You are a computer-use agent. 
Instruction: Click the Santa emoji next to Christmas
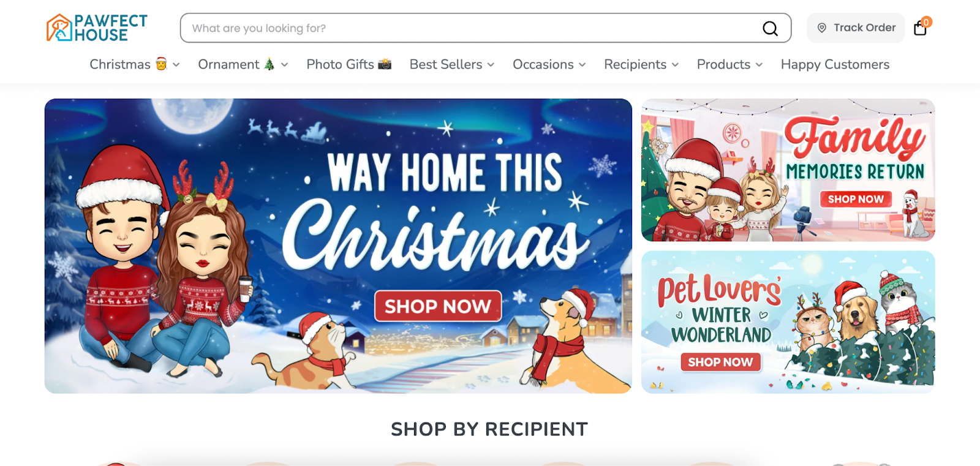(x=161, y=64)
